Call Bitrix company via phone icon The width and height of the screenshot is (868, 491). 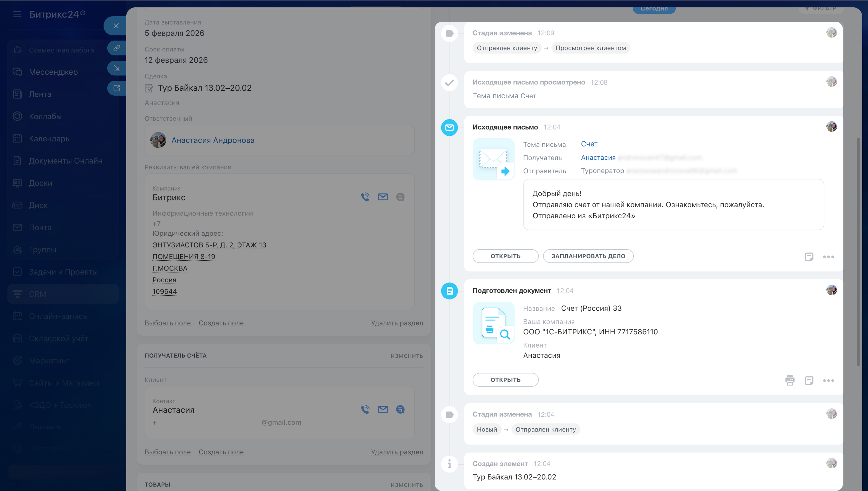pos(365,197)
